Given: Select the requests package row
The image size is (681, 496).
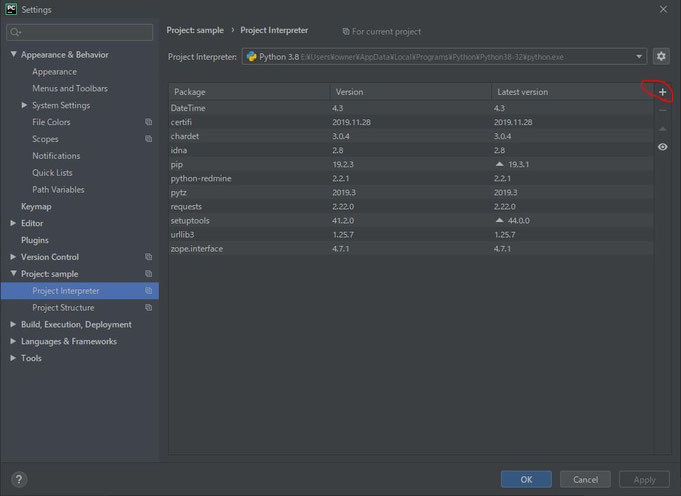Looking at the screenshot, I should (x=411, y=206).
